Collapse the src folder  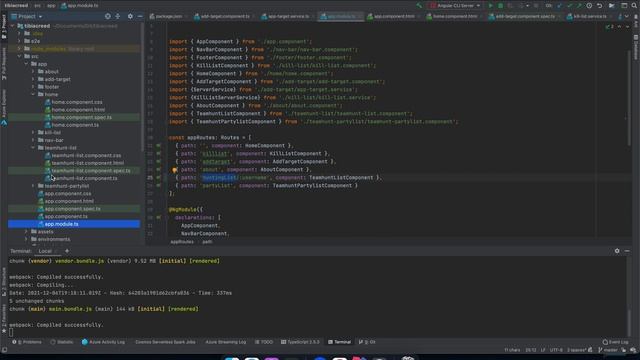point(19,56)
